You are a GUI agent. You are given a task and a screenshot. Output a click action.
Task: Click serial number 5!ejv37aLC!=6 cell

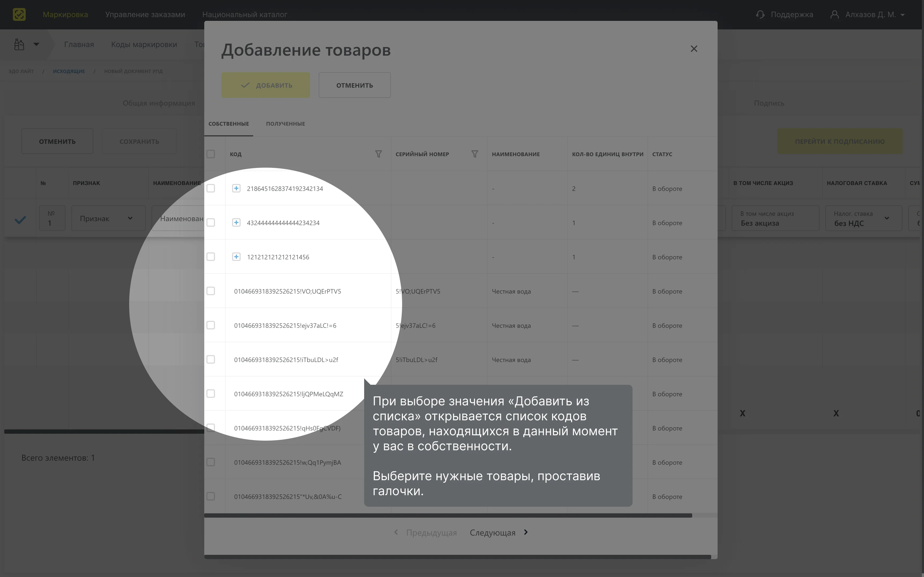pos(415,325)
